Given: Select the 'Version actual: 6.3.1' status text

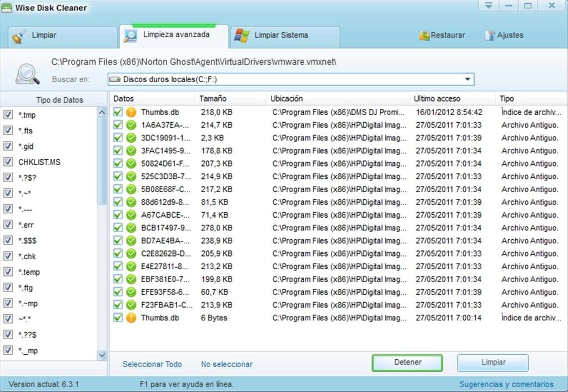Looking at the screenshot, I should pyautogui.click(x=43, y=384).
